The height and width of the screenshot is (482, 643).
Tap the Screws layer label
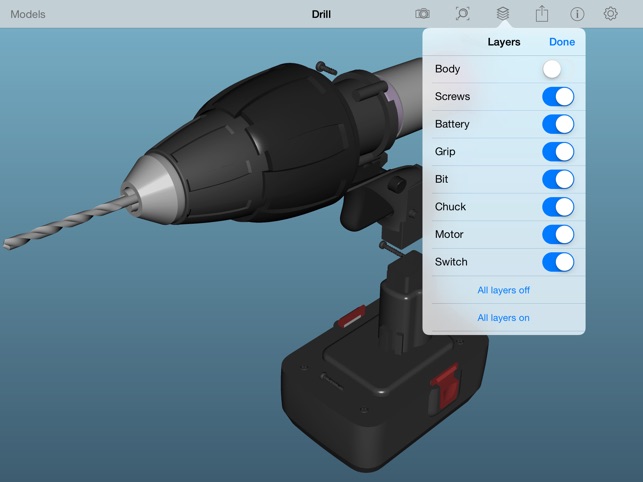[452, 96]
